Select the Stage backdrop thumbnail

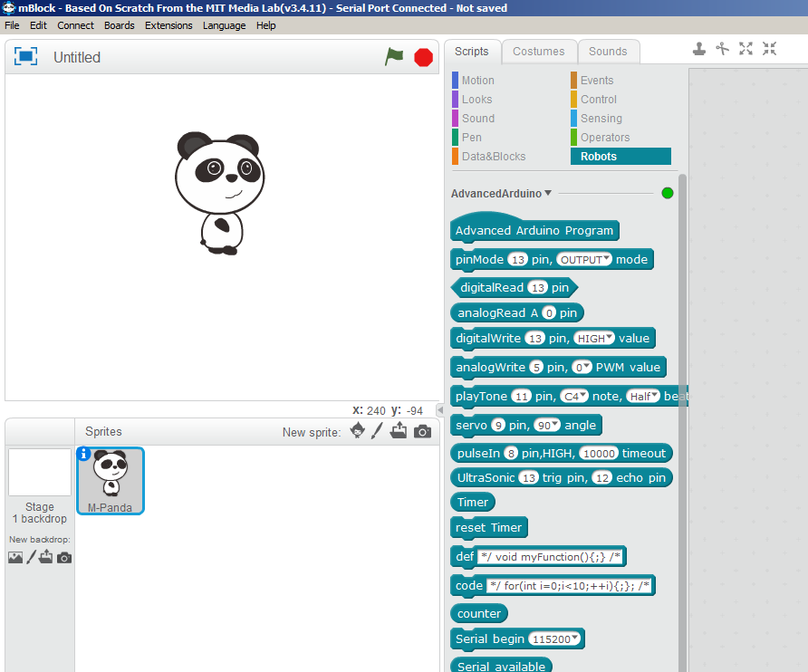coord(40,472)
